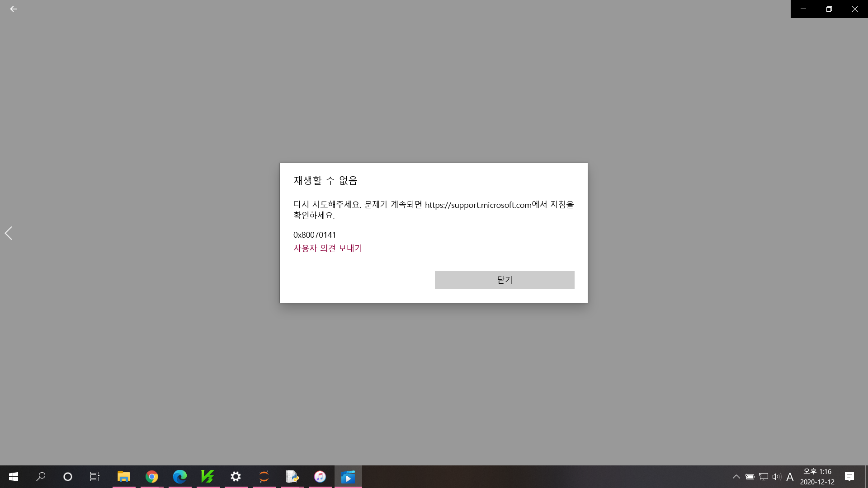Open the green K app on taskbar

pos(208,477)
